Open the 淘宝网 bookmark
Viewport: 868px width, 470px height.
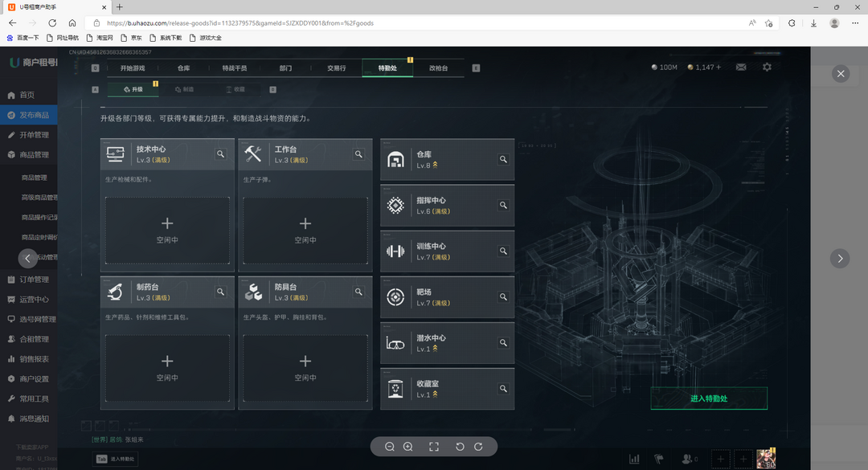tap(100, 38)
